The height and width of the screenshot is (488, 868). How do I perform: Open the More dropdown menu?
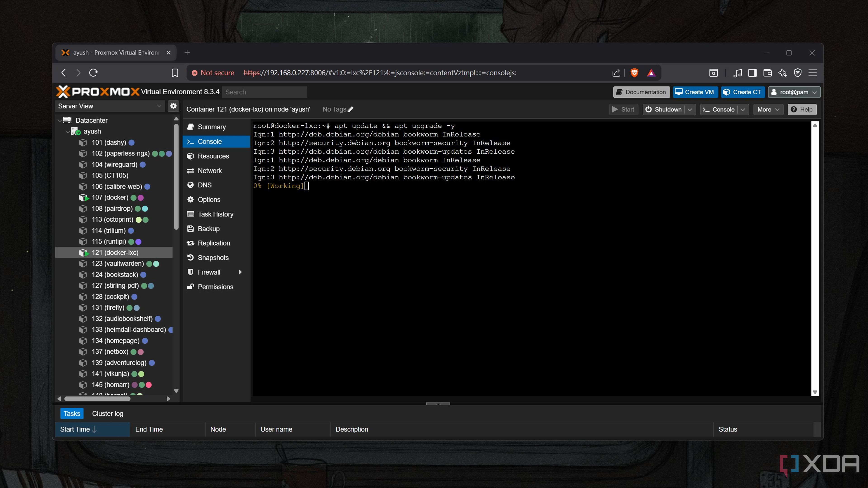[768, 109]
